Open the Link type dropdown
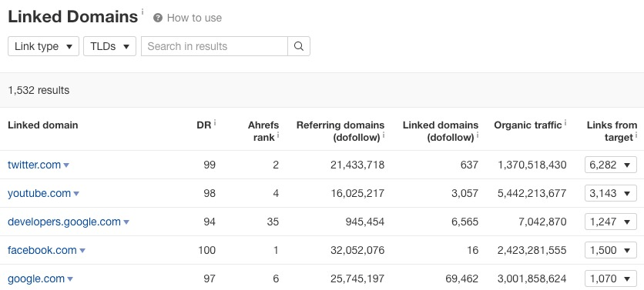 click(44, 46)
